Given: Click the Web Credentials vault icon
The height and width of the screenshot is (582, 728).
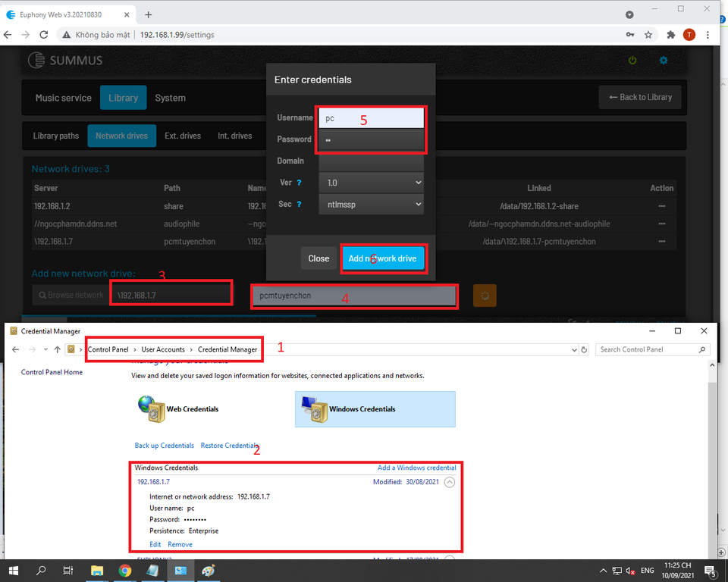Looking at the screenshot, I should 152,409.
